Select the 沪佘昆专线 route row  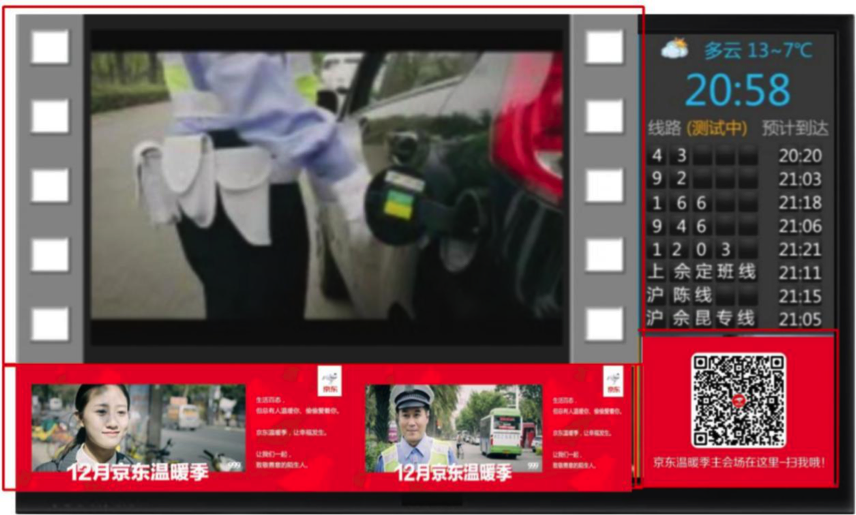tap(736, 319)
